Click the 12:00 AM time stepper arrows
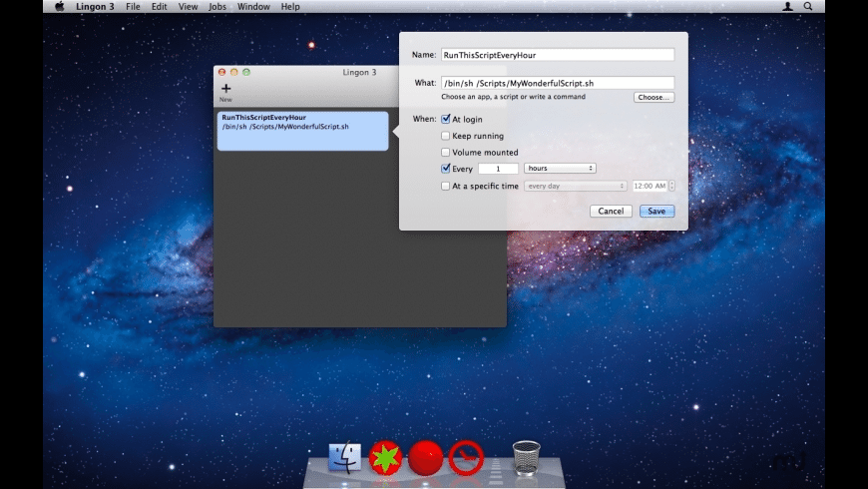Screen dimensions: 868x489 pyautogui.click(x=671, y=186)
